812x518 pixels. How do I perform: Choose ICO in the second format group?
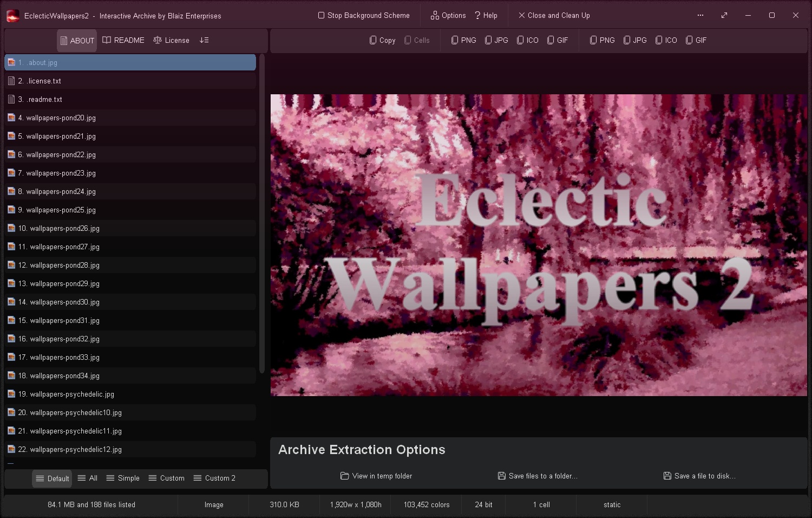pyautogui.click(x=666, y=40)
